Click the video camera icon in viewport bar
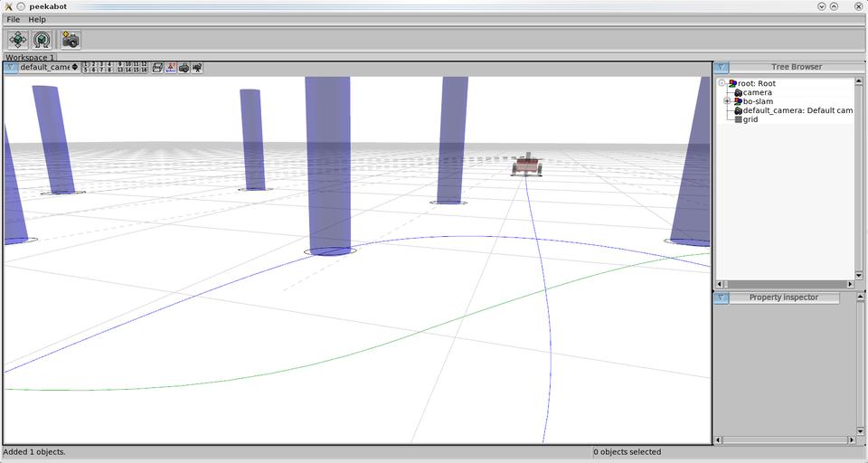This screenshot has height=463, width=868. click(x=197, y=68)
